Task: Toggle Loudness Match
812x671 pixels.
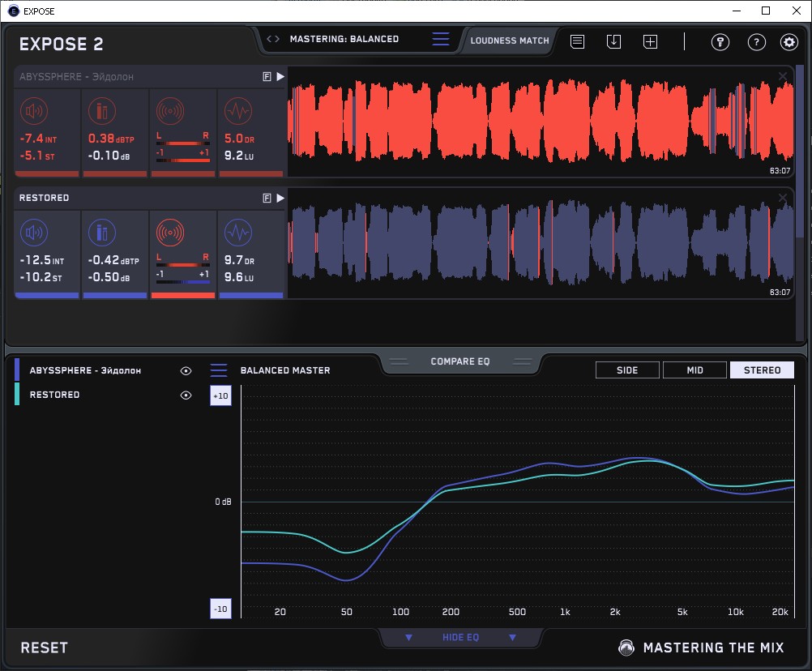Action: [510, 41]
